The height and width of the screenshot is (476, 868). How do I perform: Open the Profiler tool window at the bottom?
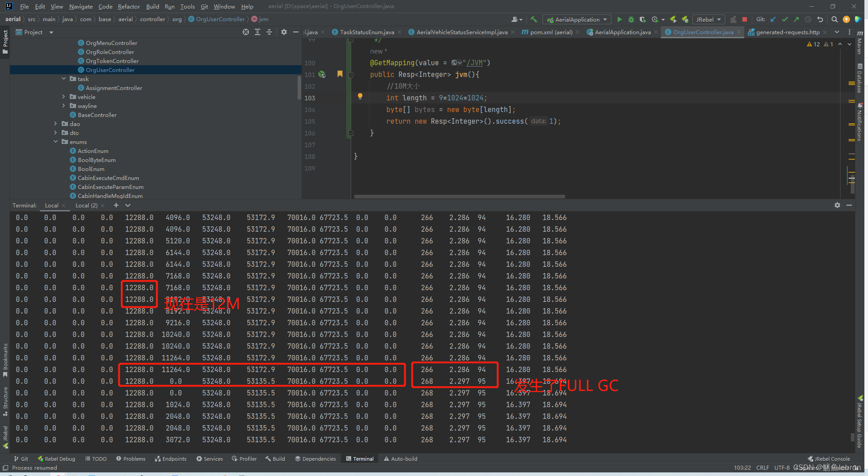pyautogui.click(x=244, y=458)
